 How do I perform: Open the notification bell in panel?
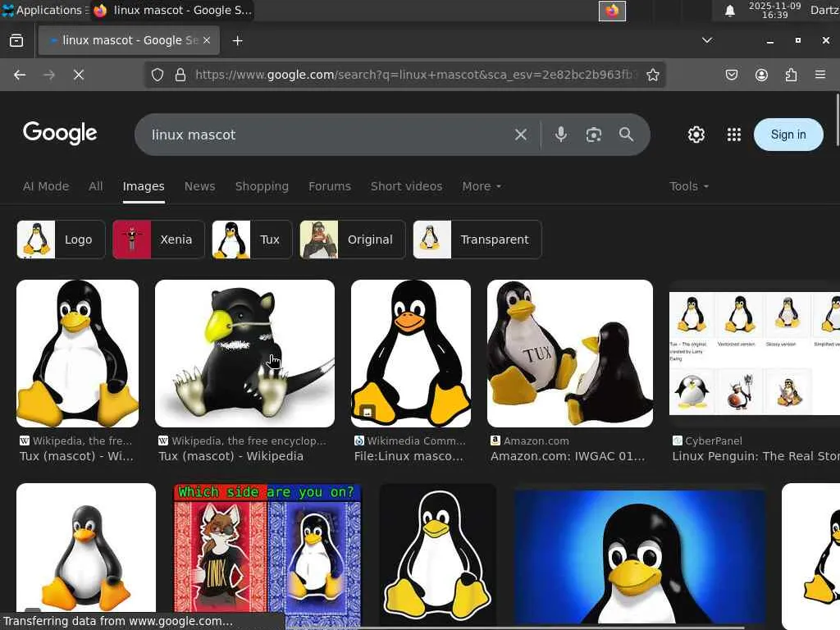coord(729,11)
